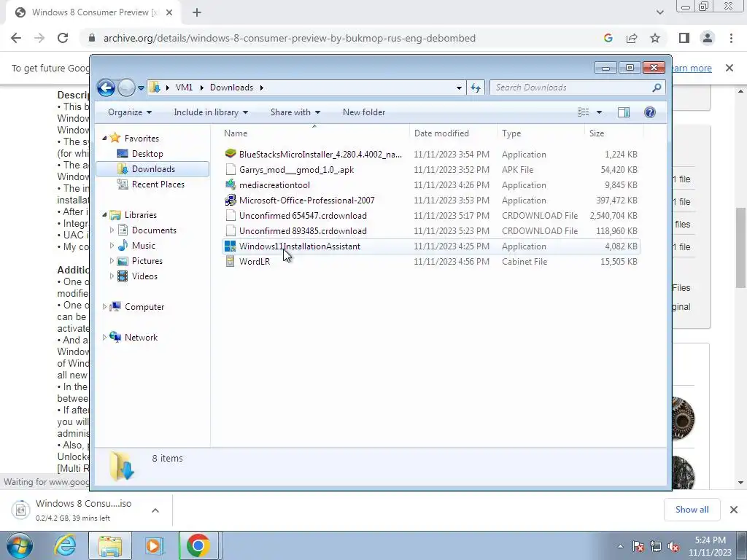Image resolution: width=747 pixels, height=560 pixels.
Task: Open the tab search dropdown chevron
Action: click(659, 12)
